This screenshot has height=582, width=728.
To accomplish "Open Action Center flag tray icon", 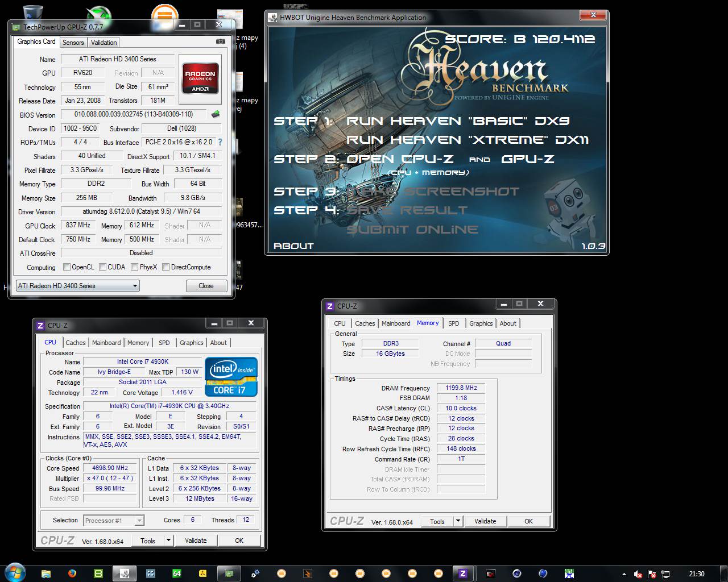I will coord(652,574).
